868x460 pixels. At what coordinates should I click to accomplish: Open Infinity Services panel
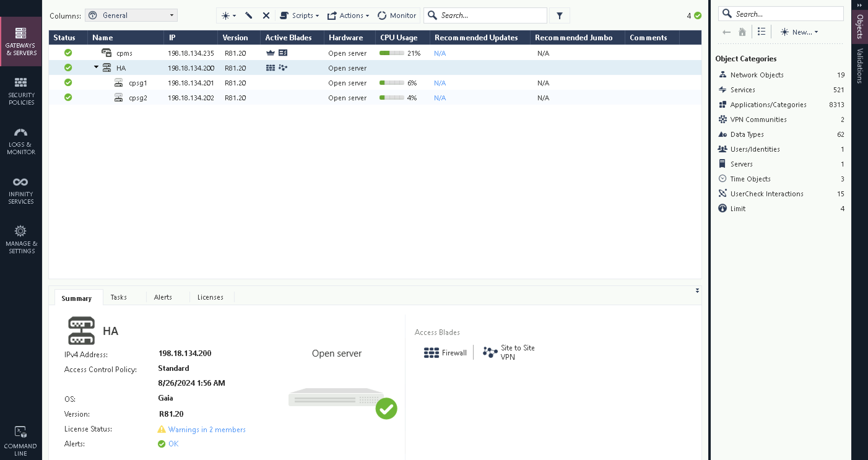[x=21, y=190]
